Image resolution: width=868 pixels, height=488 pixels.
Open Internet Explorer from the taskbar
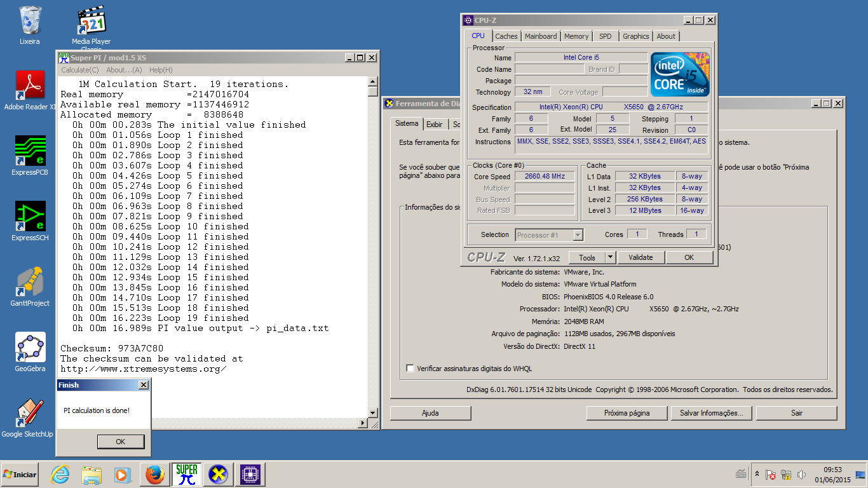point(60,475)
